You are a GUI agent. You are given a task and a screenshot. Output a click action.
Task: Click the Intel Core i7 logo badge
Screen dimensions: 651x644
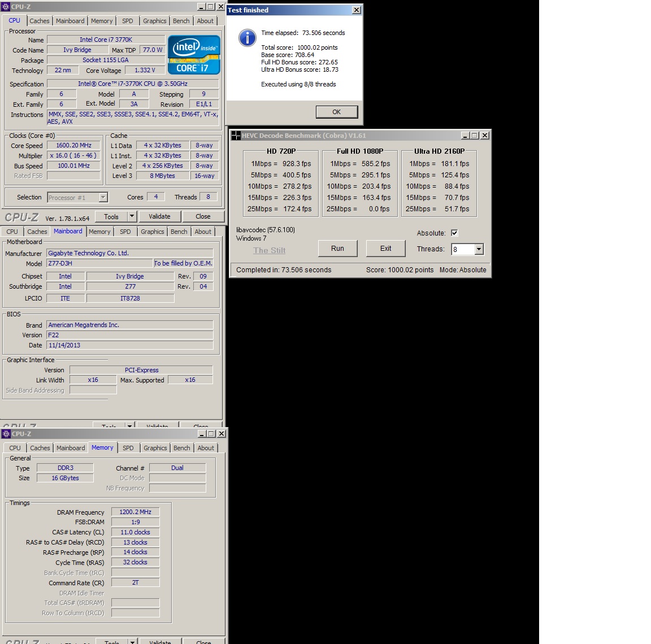[x=194, y=55]
